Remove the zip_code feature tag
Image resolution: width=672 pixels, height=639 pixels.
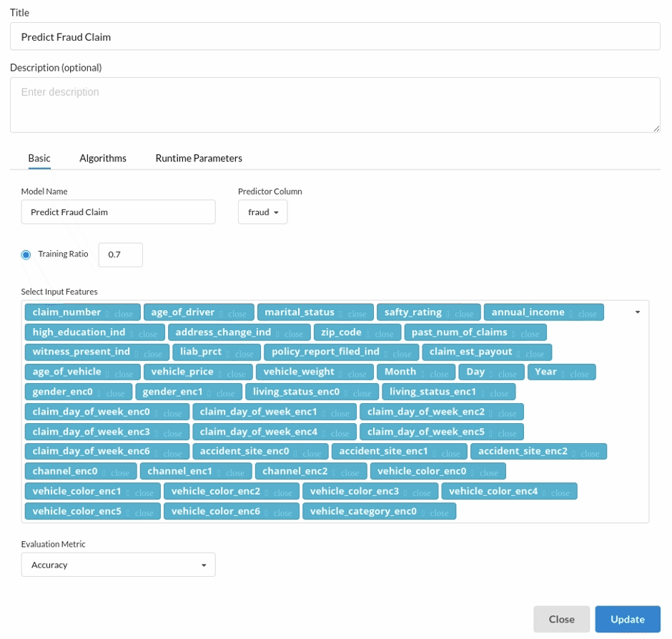click(384, 334)
